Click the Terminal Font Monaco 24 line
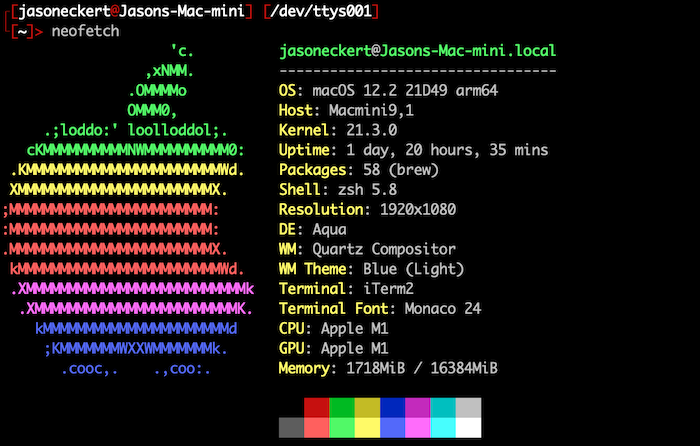This screenshot has height=446, width=700. click(375, 309)
